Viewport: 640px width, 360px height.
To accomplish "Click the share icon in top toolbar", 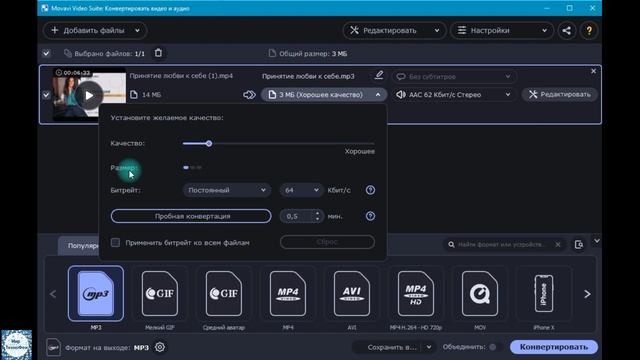I will click(x=567, y=31).
